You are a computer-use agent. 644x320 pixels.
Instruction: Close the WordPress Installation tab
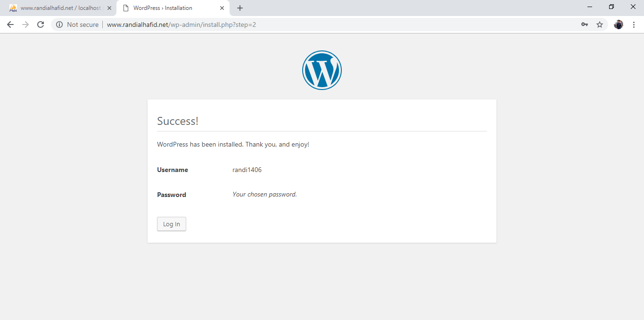222,8
